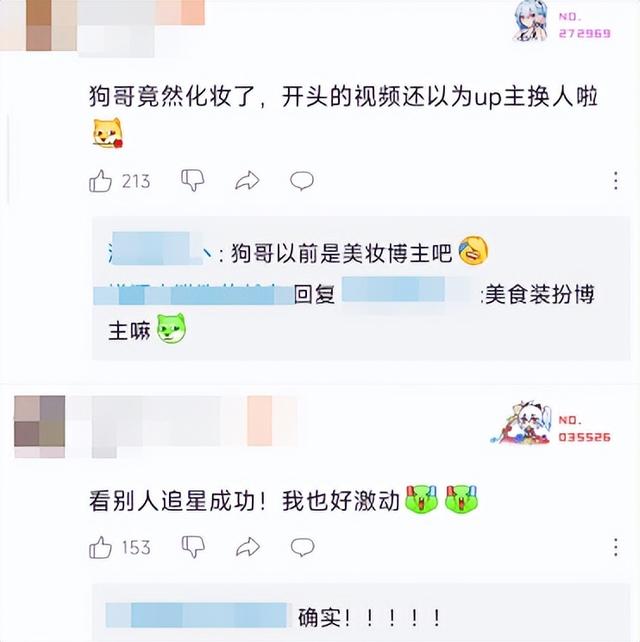Dislike the comment 看别人追星成功
This screenshot has height=642, width=640.
(193, 547)
